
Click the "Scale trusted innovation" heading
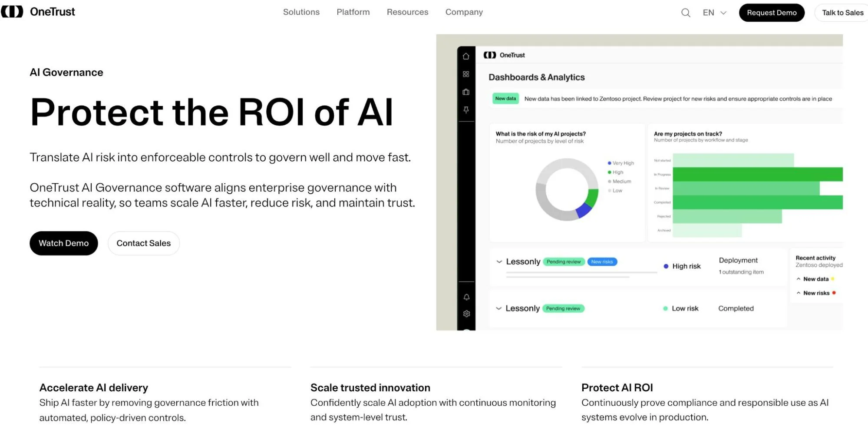pyautogui.click(x=370, y=387)
